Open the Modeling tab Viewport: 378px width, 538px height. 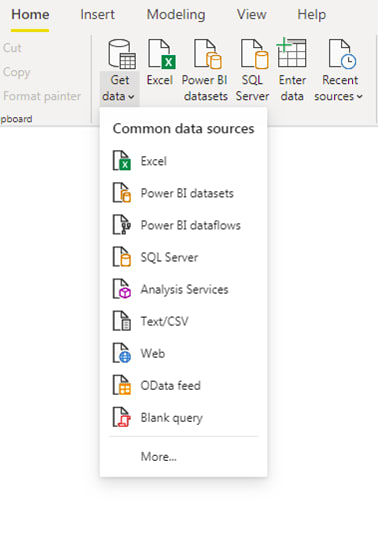click(176, 15)
